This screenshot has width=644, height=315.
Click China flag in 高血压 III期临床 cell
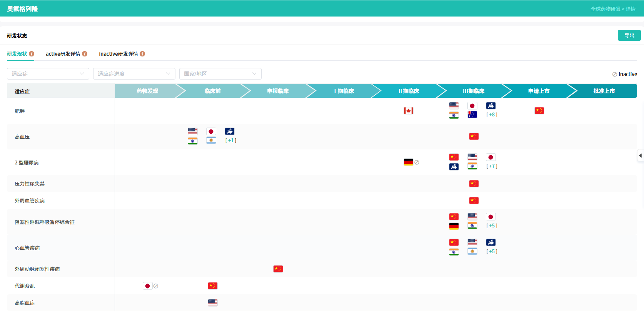(x=474, y=136)
